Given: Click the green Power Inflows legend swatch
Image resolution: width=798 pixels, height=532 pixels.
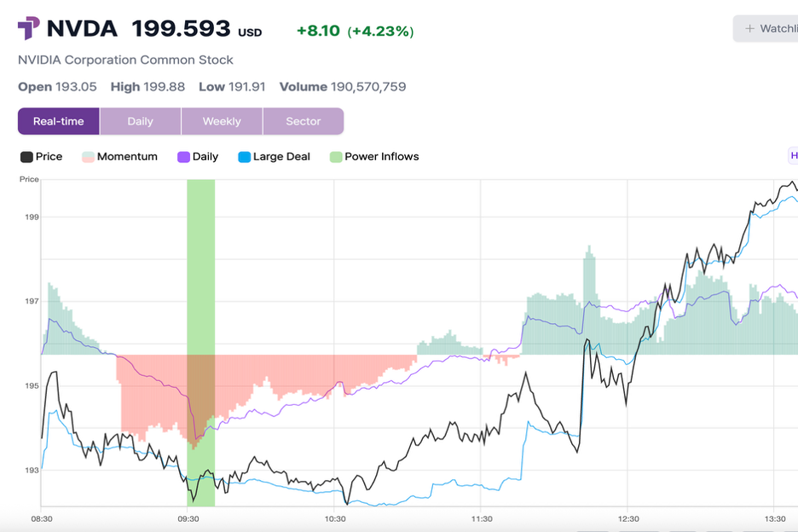Looking at the screenshot, I should pos(336,157).
